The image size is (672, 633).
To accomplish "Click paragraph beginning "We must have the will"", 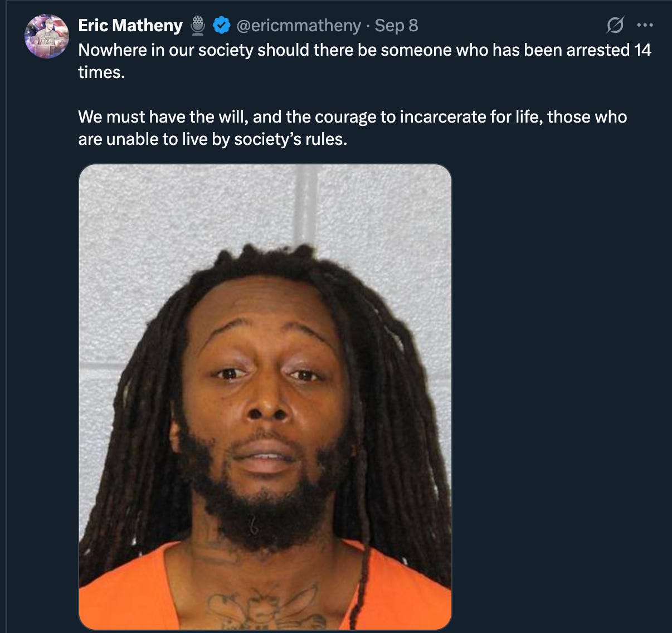I will click(x=353, y=128).
